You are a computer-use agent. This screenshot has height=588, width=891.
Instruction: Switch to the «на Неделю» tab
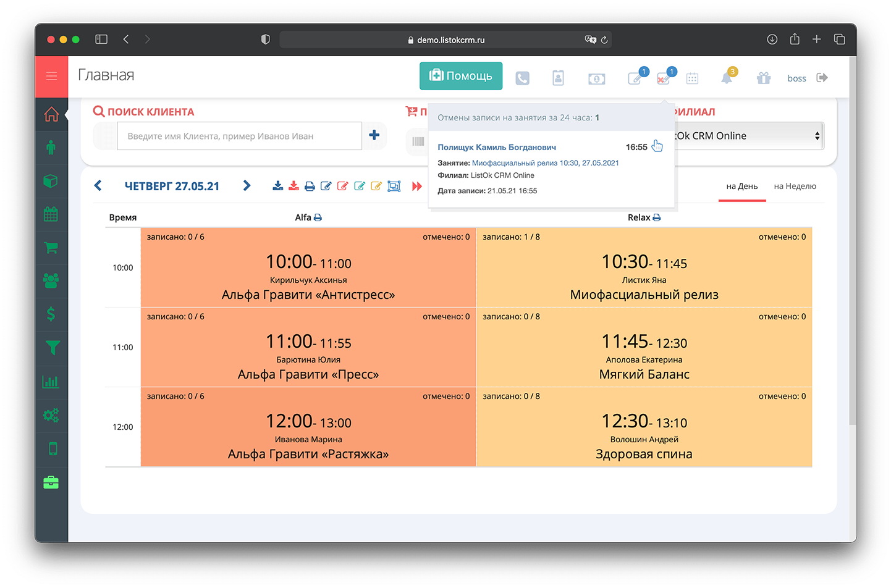[x=795, y=187]
